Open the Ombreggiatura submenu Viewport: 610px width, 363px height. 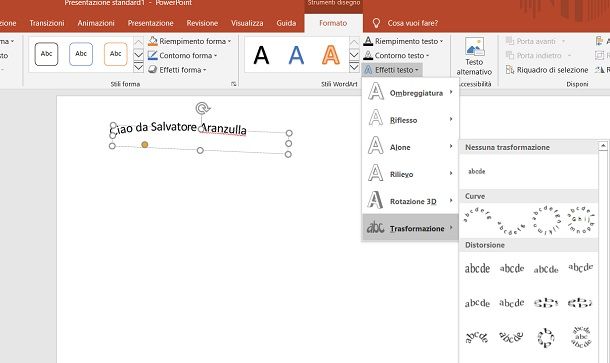[x=410, y=93]
